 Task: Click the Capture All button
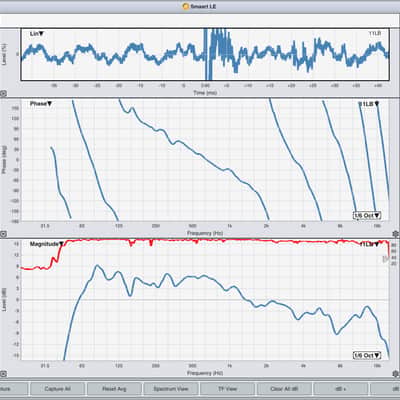(x=57, y=389)
